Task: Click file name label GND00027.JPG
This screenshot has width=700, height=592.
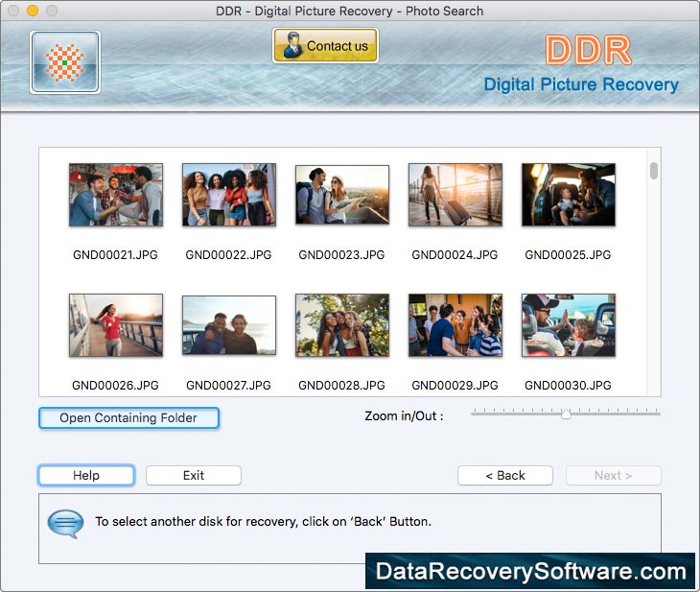Action: click(228, 385)
